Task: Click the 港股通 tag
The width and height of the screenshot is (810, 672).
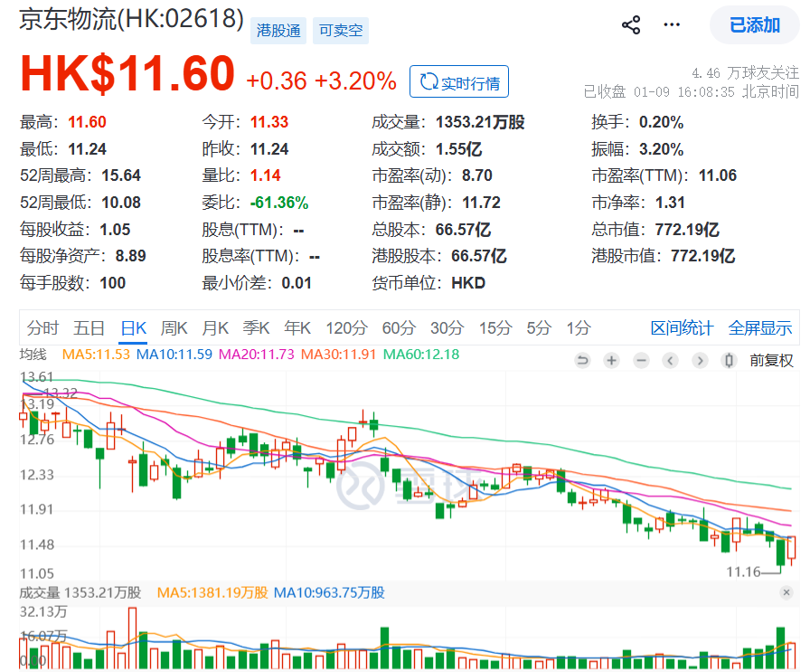Action: (278, 31)
